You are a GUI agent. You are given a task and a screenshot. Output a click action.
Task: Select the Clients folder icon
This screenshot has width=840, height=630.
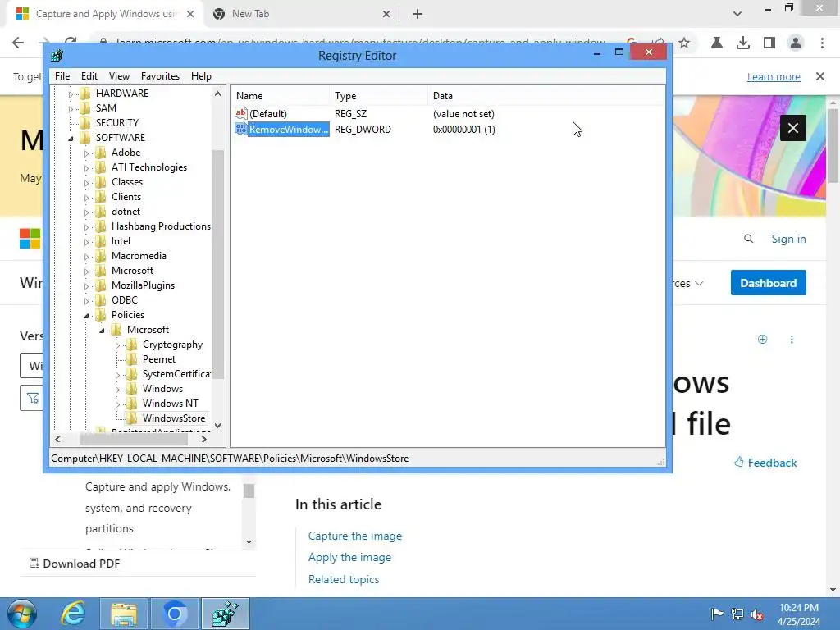point(101,197)
